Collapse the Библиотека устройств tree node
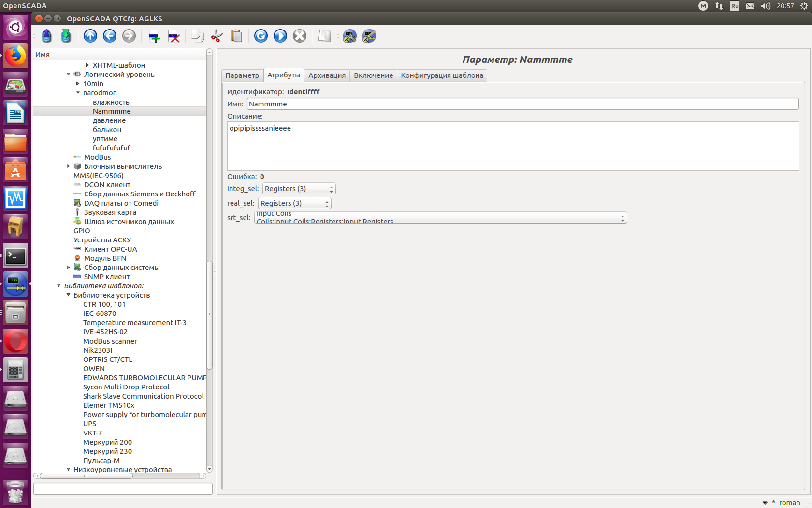The image size is (812, 508). tap(68, 295)
